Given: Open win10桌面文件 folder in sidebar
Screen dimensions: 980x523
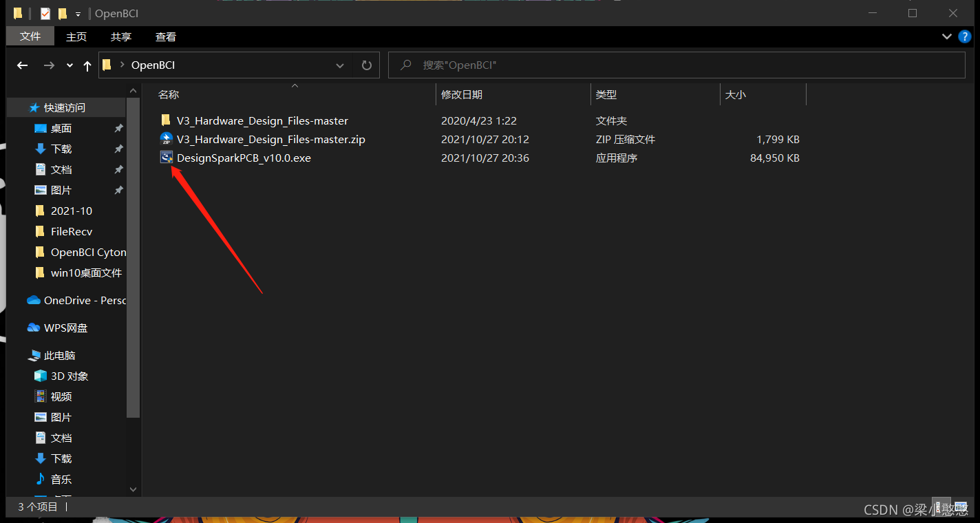Looking at the screenshot, I should (x=86, y=273).
